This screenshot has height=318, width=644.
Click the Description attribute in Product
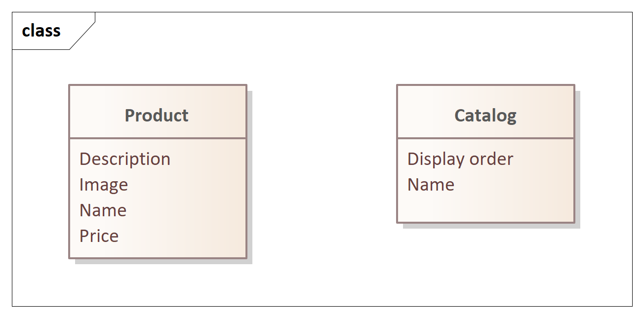[125, 159]
